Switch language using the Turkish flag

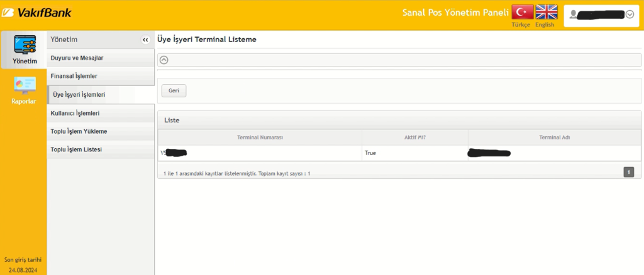[x=521, y=12]
